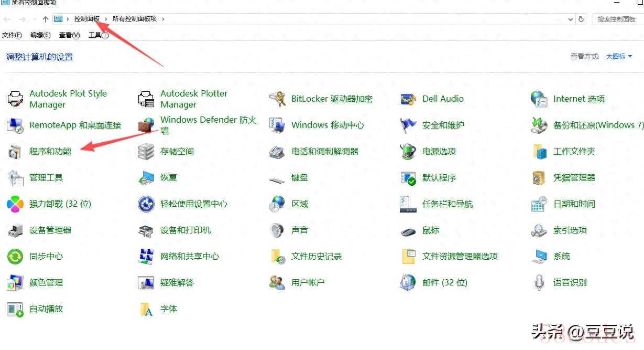Open the 程序和功能 icon
Viewport: 644px width, 350px height.
point(15,152)
